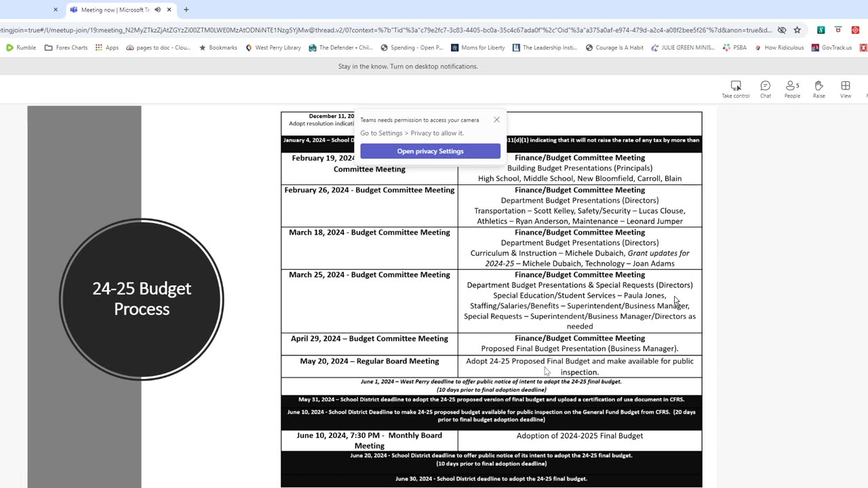Select 'May 20, 2024 – Regular Board Meeting' text
The image size is (868, 488).
tap(370, 361)
